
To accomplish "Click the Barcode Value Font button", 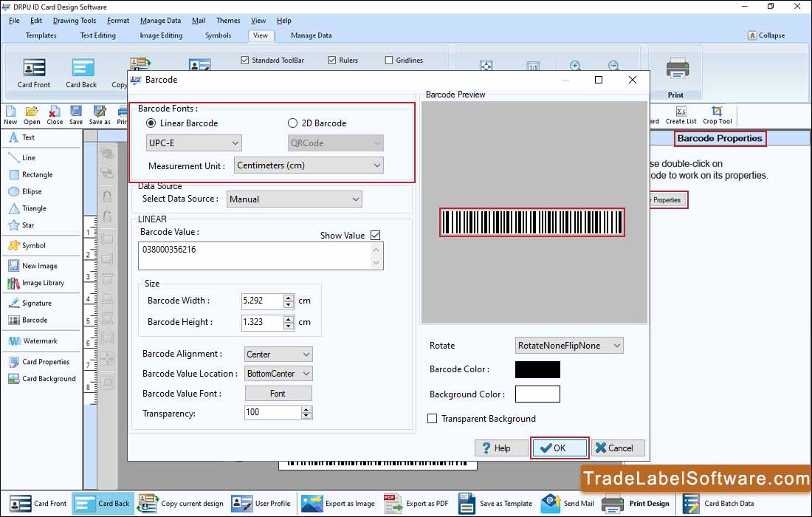I will click(x=278, y=394).
